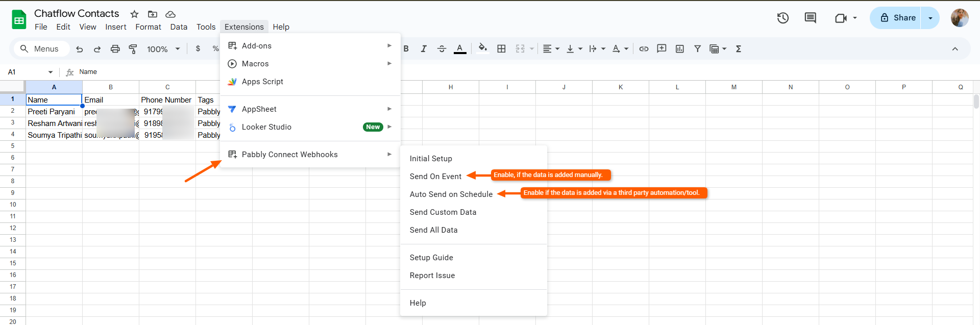Open the Data menu
This screenshot has height=325, width=980.
[x=179, y=27]
